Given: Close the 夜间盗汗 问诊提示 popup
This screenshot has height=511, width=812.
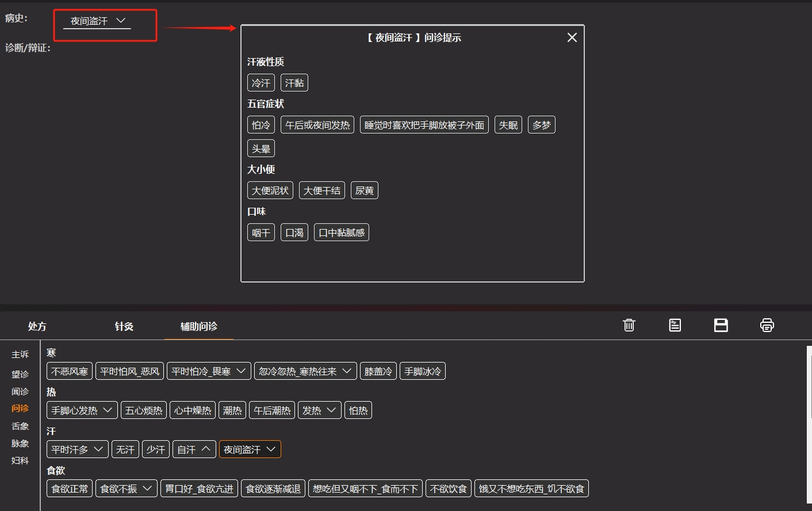Looking at the screenshot, I should click(572, 37).
